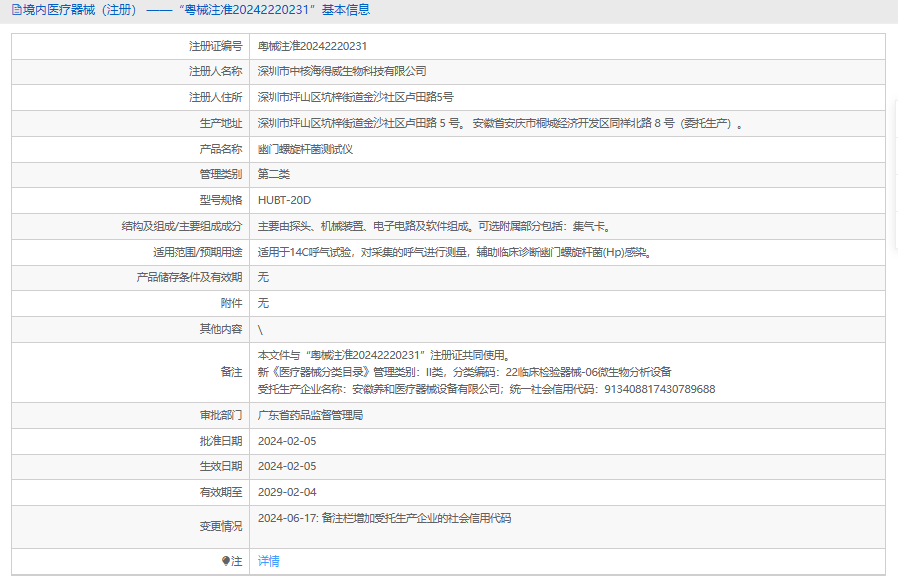Click the document icon before 境内医疗器械 heading
Viewport: 898px width, 585px height.
(x=17, y=10)
